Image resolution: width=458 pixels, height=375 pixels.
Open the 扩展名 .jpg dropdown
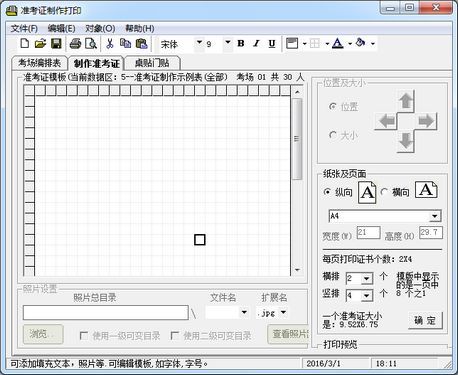click(x=283, y=312)
